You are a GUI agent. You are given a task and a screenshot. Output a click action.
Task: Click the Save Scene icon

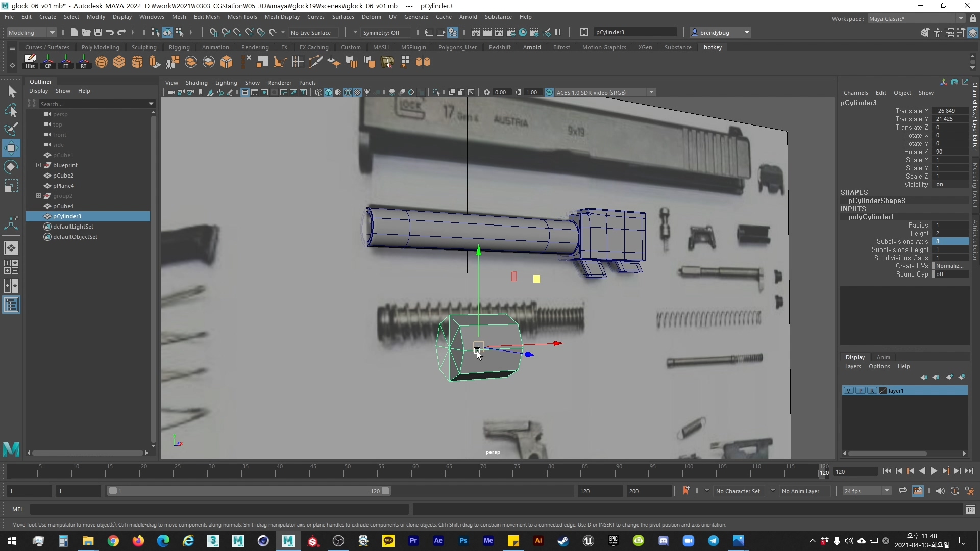pos(97,32)
